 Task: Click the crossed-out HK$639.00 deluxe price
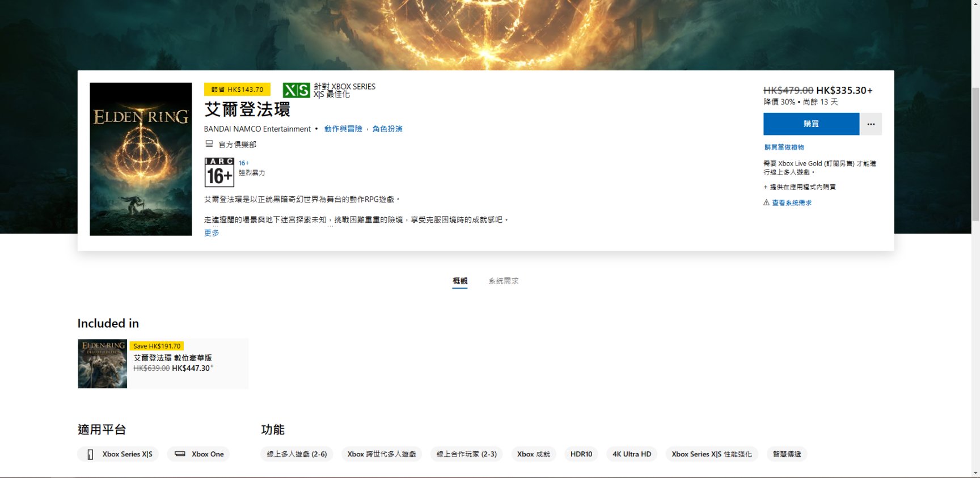click(151, 368)
